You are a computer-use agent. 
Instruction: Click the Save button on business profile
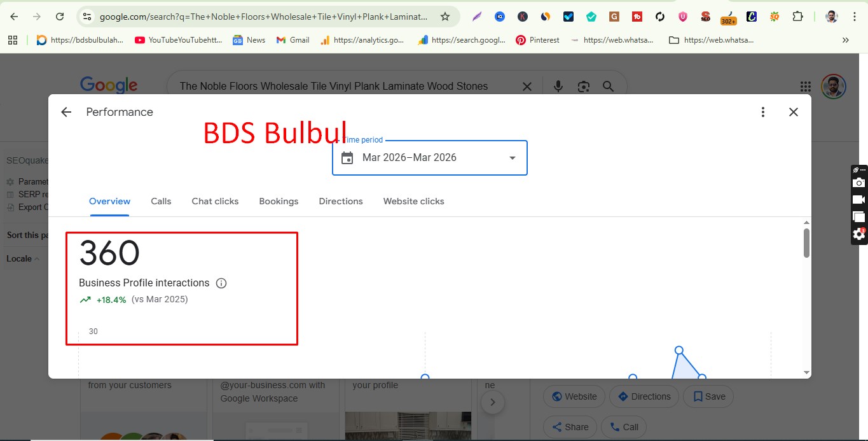pyautogui.click(x=708, y=396)
